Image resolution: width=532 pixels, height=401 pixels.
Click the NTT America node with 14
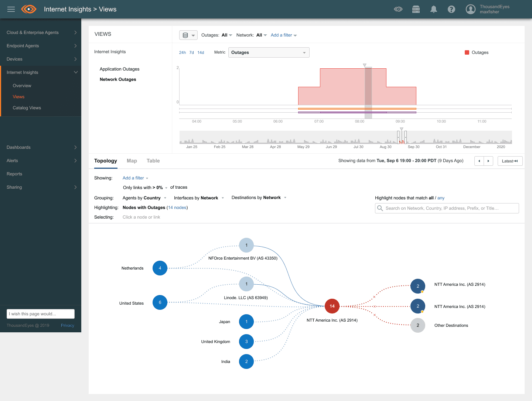[x=332, y=306]
